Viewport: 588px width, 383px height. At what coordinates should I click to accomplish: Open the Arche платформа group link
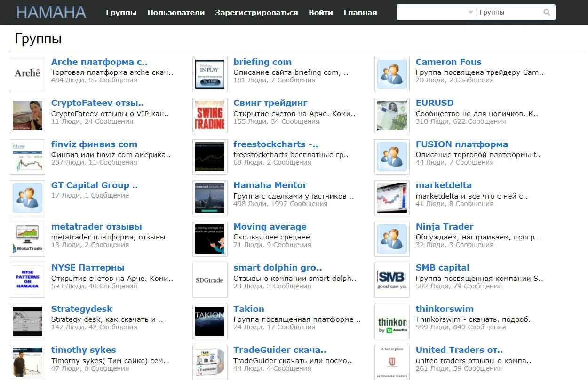(99, 62)
